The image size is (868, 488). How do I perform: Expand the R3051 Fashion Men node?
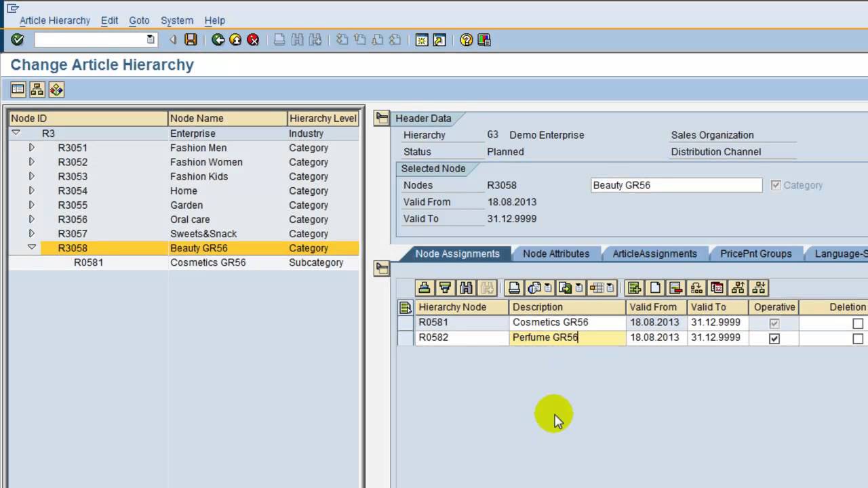[x=31, y=148]
